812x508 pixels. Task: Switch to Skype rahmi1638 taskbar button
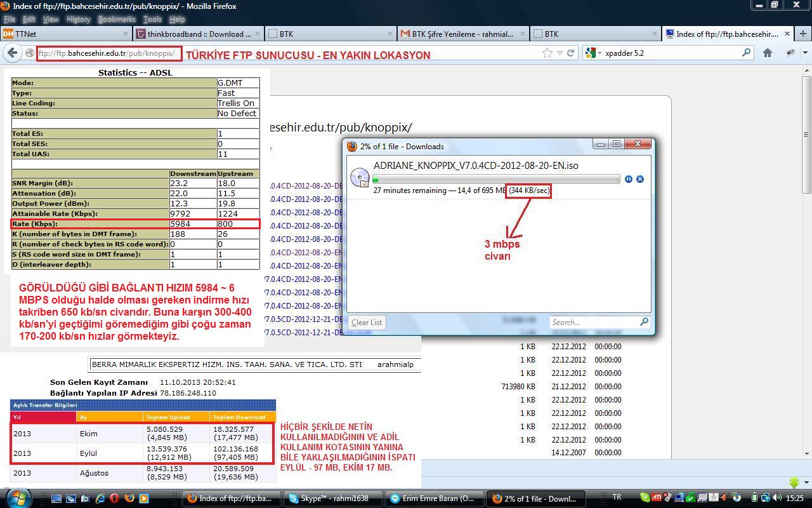333,498
